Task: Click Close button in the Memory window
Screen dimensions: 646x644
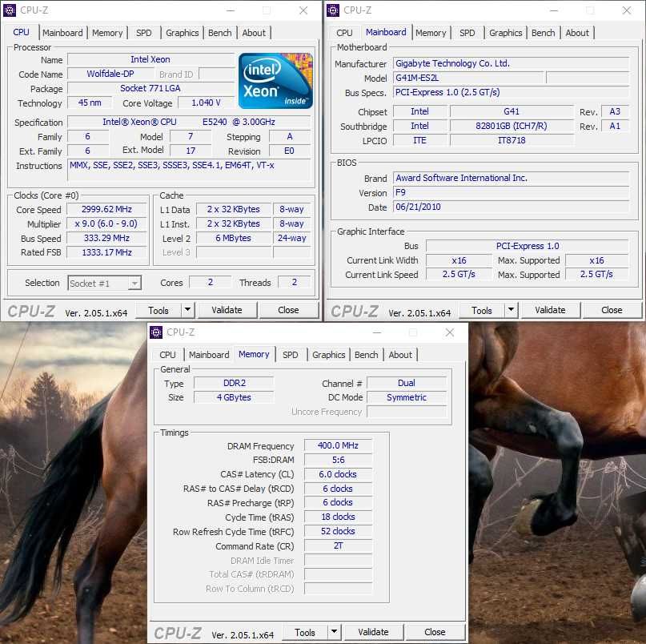Action: [x=435, y=632]
